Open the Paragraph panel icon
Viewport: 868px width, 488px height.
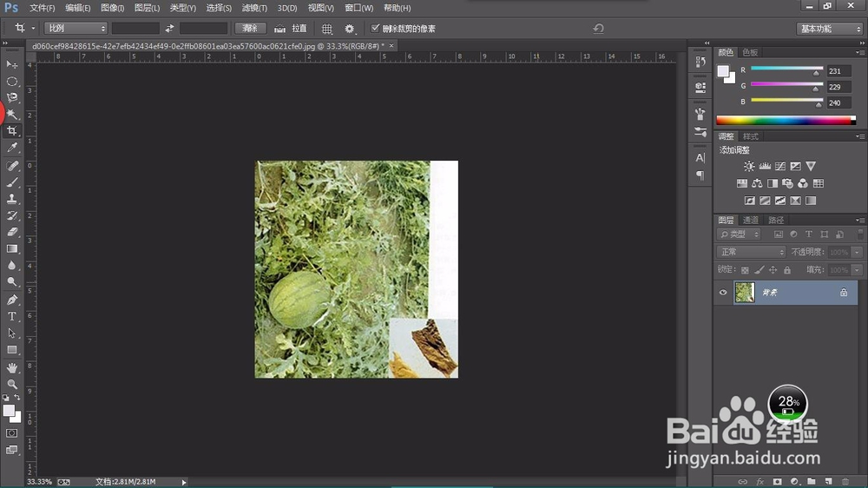coord(700,175)
